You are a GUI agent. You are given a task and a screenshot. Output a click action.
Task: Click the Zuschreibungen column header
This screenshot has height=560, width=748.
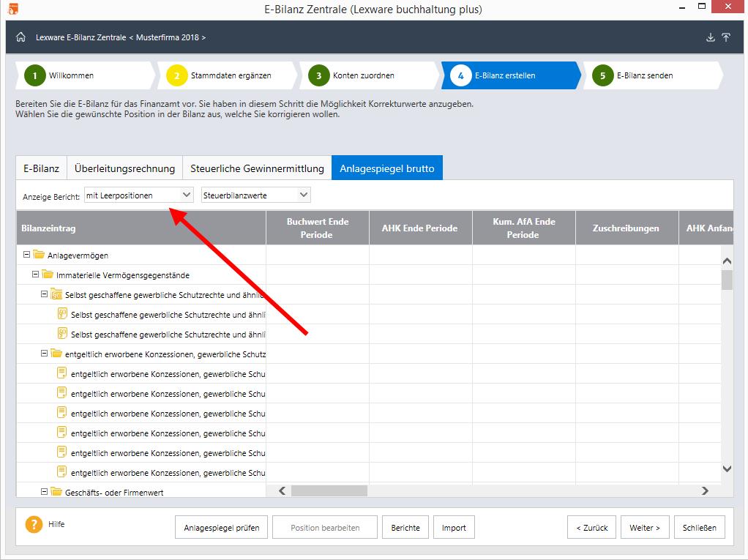click(627, 228)
